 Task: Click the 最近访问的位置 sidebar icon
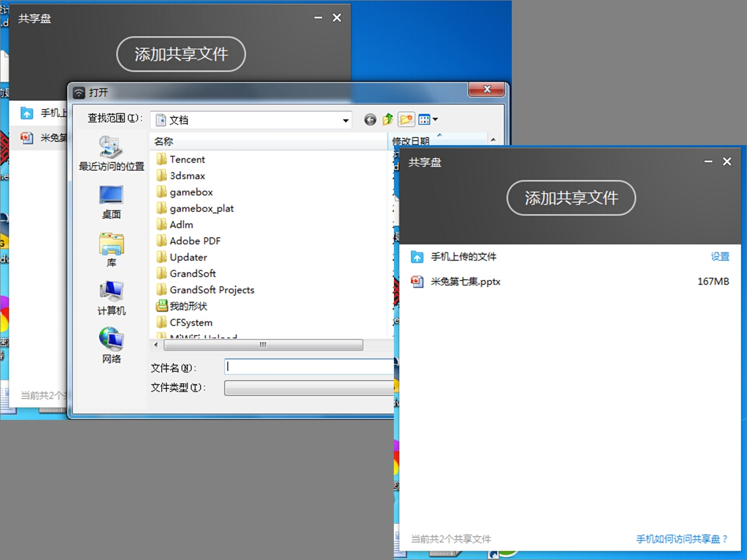(x=110, y=152)
